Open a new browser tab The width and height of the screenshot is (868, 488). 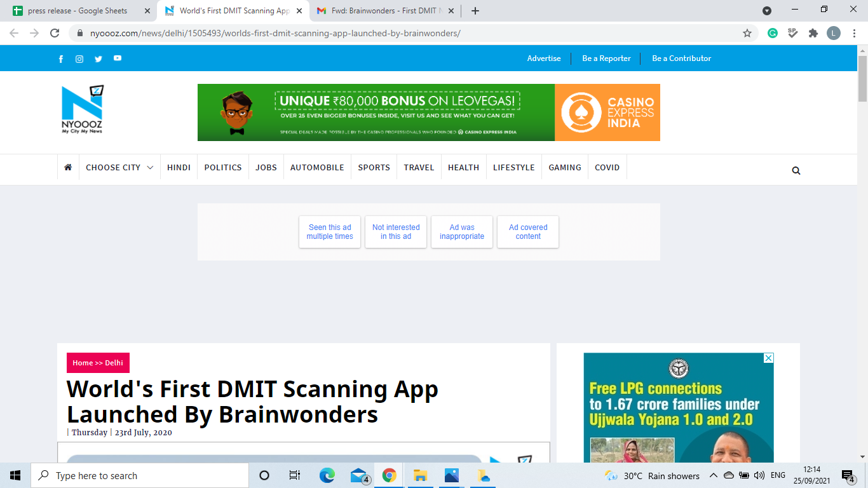pyautogui.click(x=475, y=11)
